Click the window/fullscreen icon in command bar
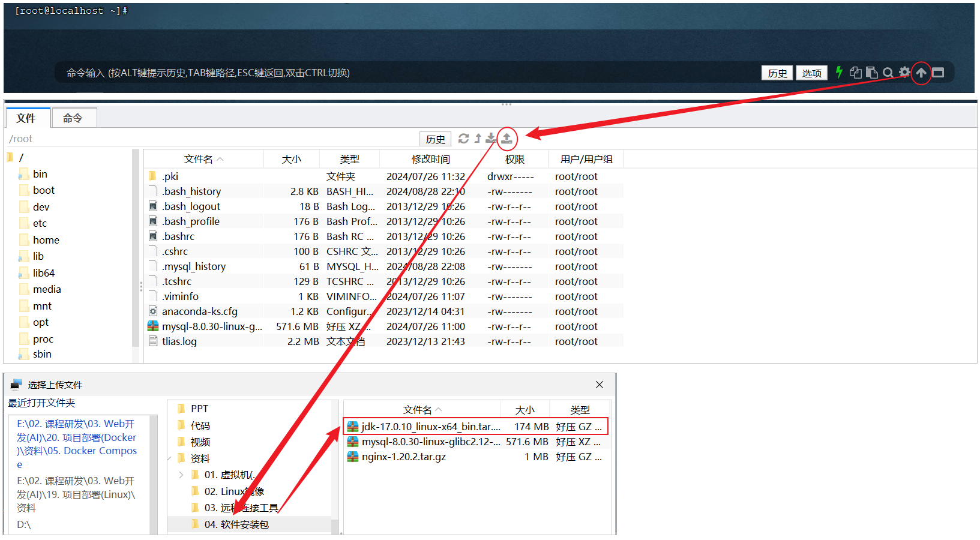Screen dimensions: 980x540 point(938,73)
